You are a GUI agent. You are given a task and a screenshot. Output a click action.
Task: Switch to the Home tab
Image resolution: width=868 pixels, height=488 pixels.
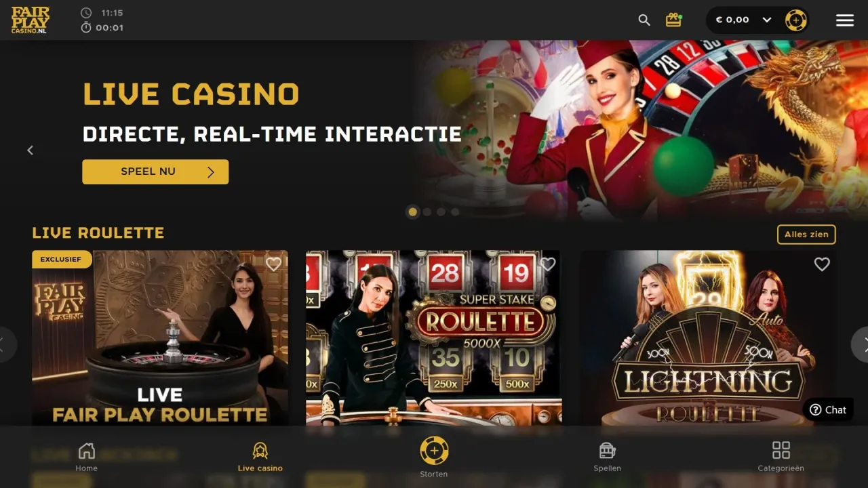click(x=87, y=457)
